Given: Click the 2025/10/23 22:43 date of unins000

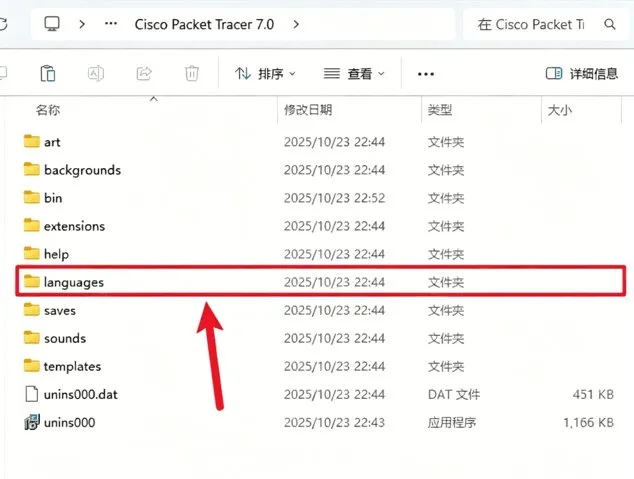Looking at the screenshot, I should tap(334, 423).
